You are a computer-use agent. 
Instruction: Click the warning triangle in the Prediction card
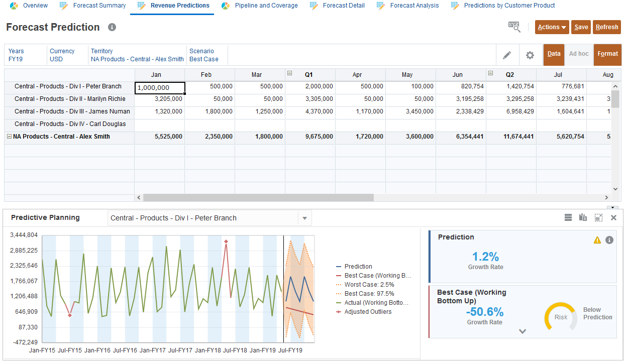point(597,240)
